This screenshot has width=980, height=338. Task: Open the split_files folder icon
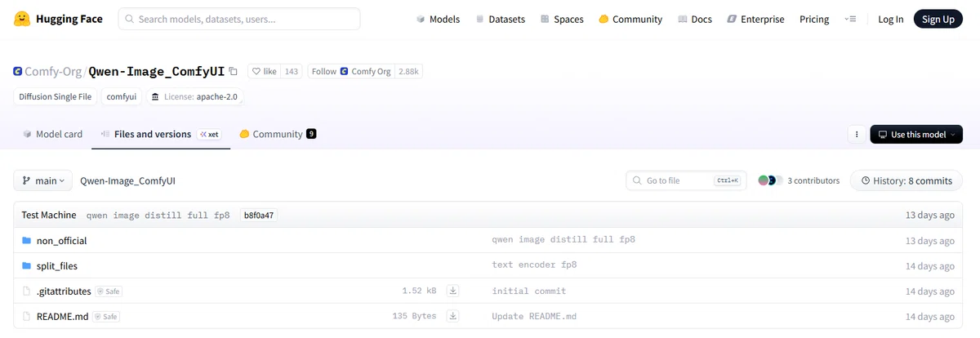pos(26,266)
